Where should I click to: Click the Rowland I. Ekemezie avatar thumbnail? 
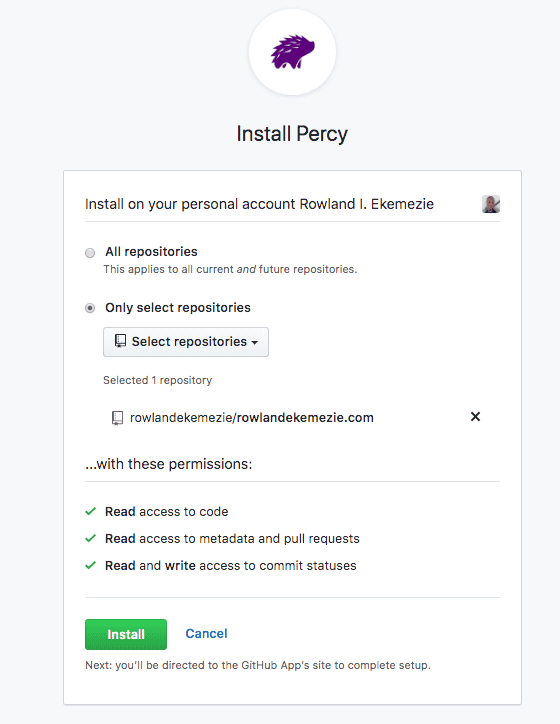pyautogui.click(x=491, y=204)
